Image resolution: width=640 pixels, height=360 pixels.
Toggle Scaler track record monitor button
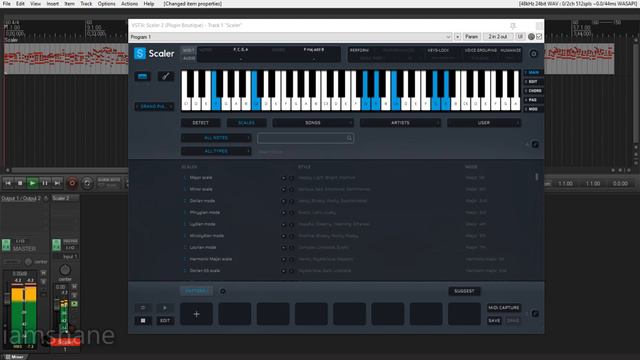coord(74,304)
